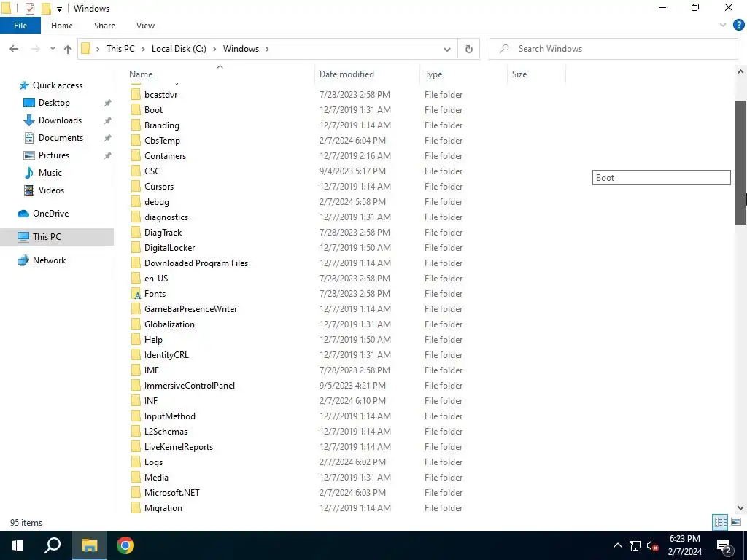The height and width of the screenshot is (560, 747).
Task: Select the bcastdvr folder icon
Action: (136, 95)
